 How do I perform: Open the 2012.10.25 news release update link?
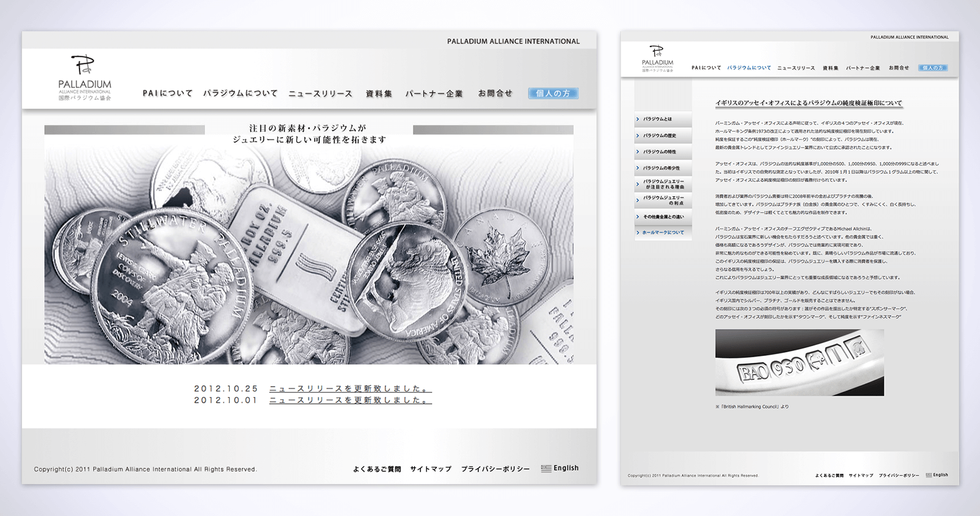click(x=350, y=389)
